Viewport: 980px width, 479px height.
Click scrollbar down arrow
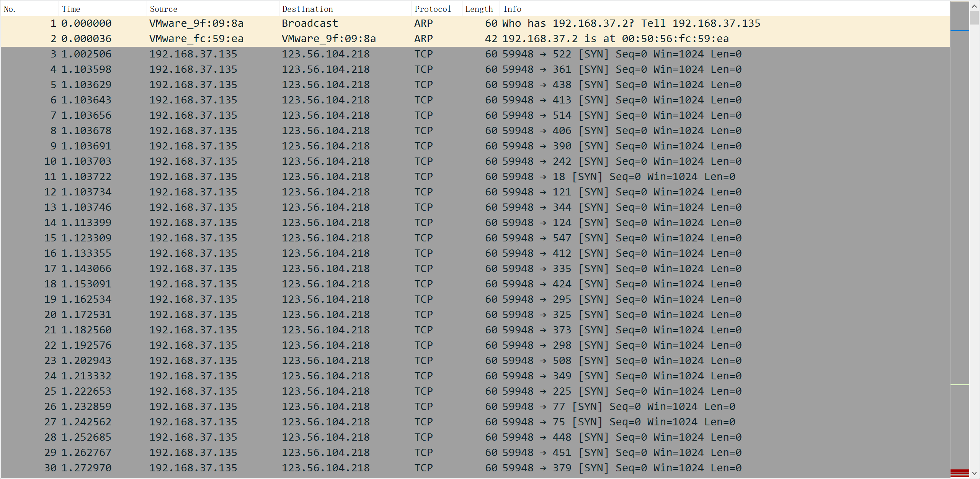(974, 474)
